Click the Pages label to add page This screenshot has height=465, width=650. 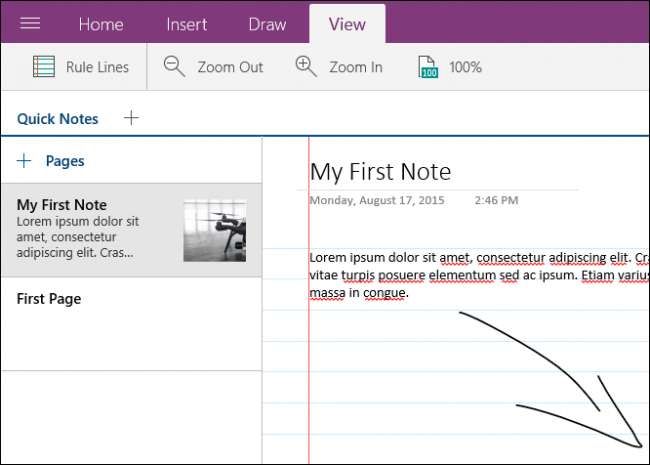tap(65, 161)
